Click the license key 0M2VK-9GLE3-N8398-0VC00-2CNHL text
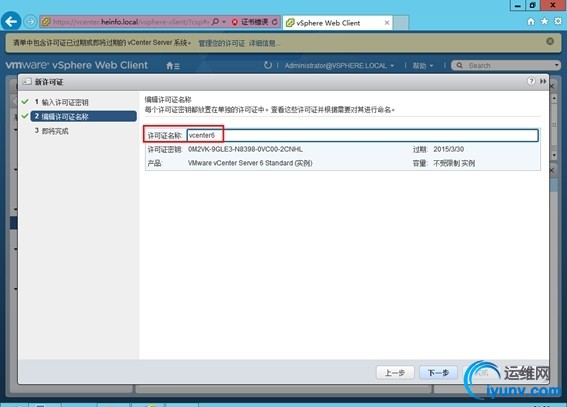The width and height of the screenshot is (567, 407). point(245,149)
